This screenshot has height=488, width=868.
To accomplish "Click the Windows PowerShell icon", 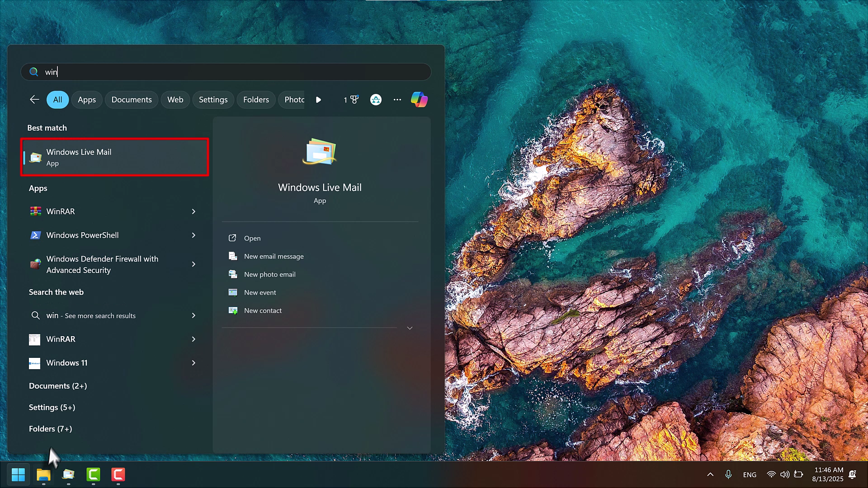I will (35, 235).
